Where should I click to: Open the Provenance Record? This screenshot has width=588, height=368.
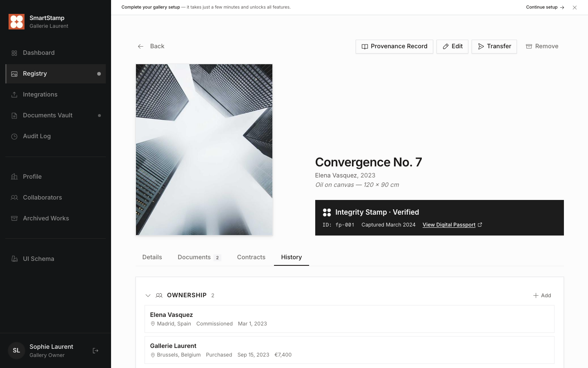[394, 47]
